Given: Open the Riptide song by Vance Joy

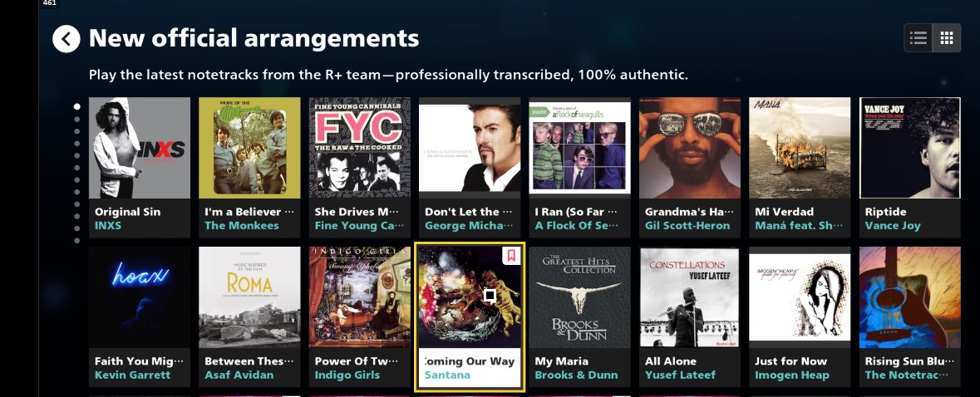Looking at the screenshot, I should 885,212.
